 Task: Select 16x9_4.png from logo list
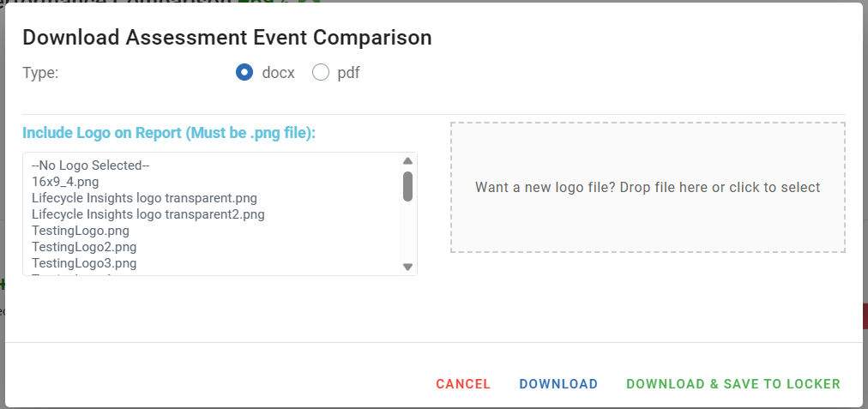coord(65,182)
